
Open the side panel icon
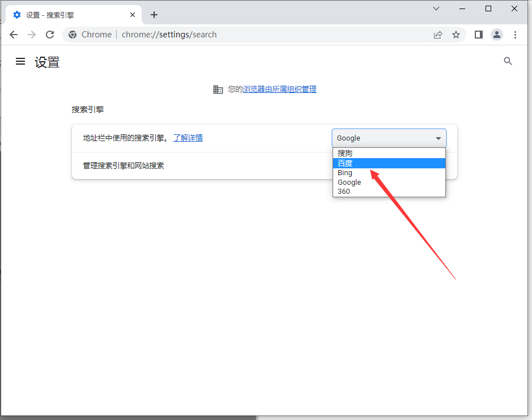click(x=478, y=35)
